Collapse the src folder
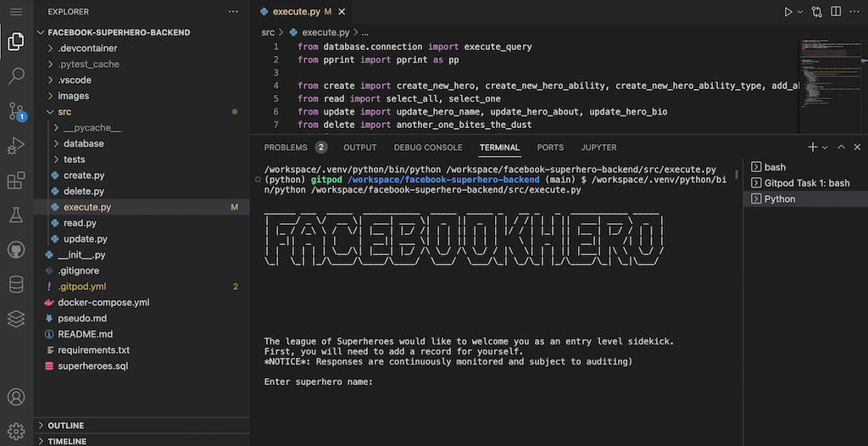Screen dimensions: 868x446 tap(64, 112)
